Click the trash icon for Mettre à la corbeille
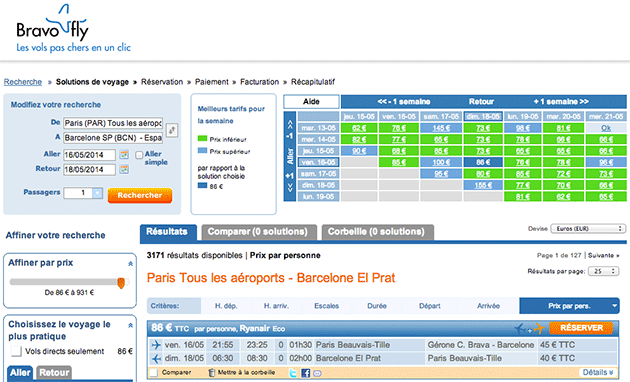Viewport: 630px width, 382px height. [x=211, y=373]
